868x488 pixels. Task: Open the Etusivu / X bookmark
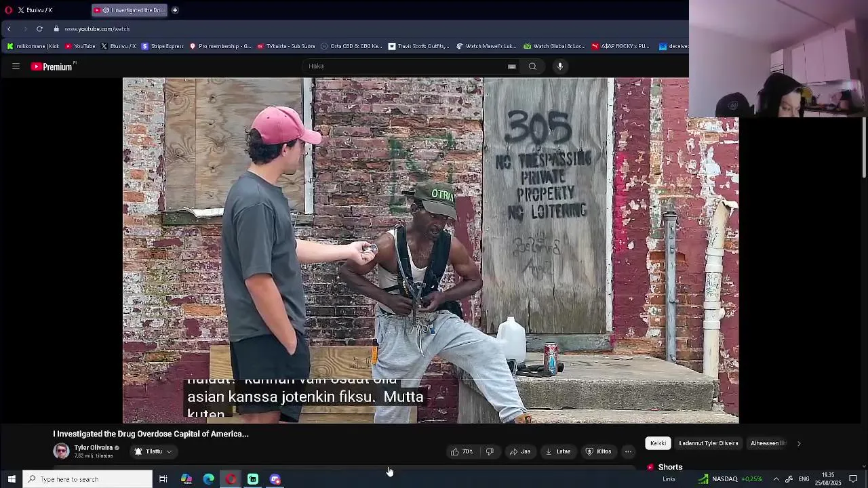118,46
